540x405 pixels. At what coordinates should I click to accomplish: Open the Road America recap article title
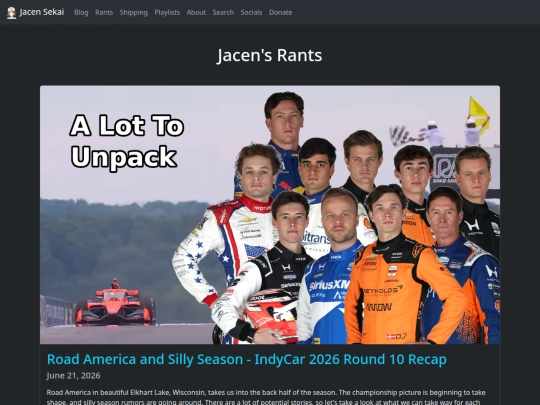pyautogui.click(x=247, y=359)
